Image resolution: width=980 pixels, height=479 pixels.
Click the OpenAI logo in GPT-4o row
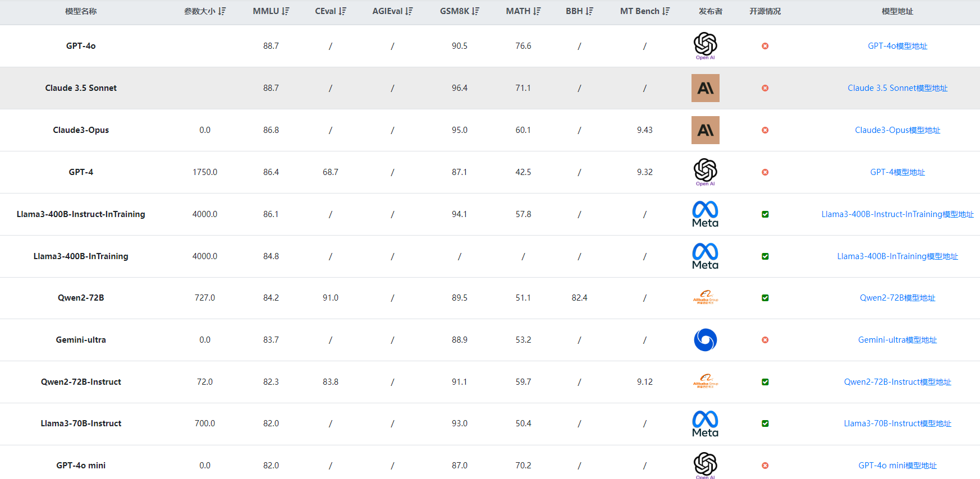[x=705, y=45]
